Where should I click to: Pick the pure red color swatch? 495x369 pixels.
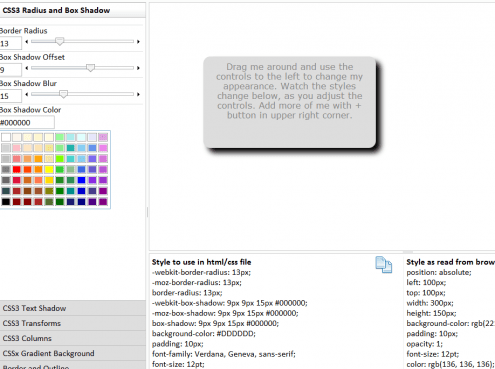point(17,169)
